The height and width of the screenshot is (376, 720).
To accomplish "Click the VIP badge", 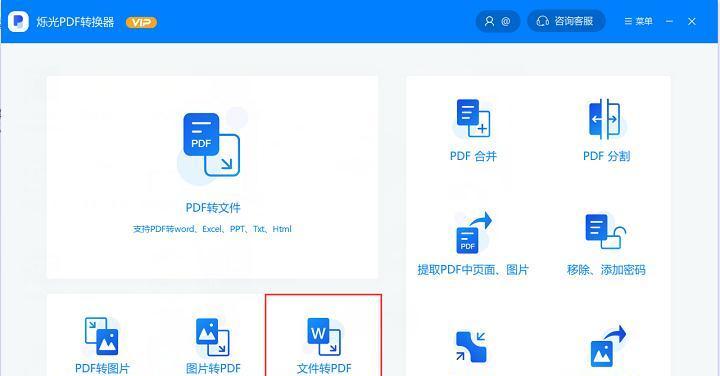I will click(x=141, y=22).
